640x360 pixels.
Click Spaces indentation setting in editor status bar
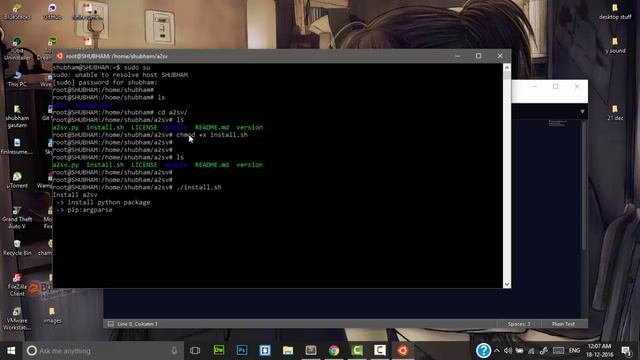point(519,324)
